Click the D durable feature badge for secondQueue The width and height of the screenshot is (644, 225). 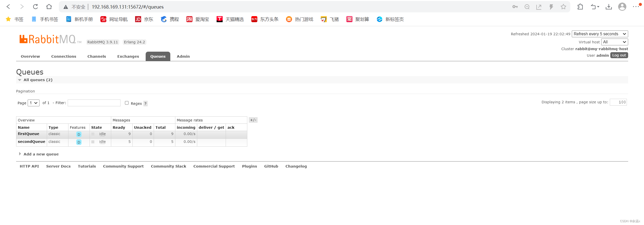click(79, 142)
